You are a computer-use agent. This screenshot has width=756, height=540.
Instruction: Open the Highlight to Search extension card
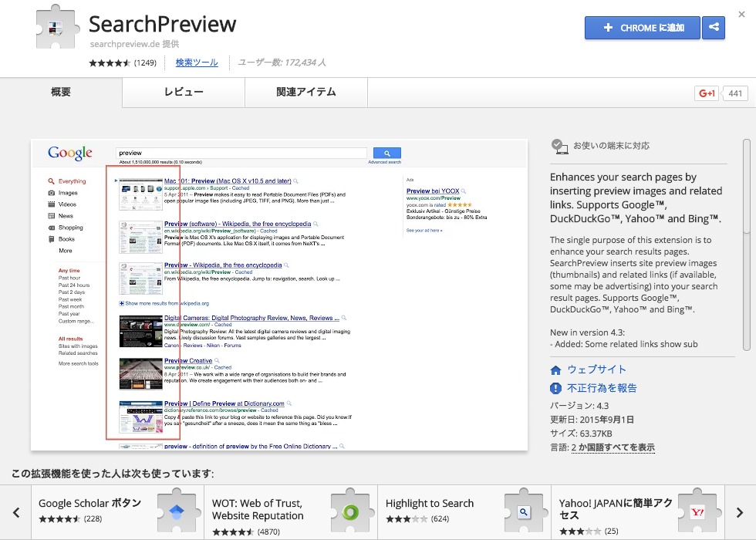click(x=464, y=512)
